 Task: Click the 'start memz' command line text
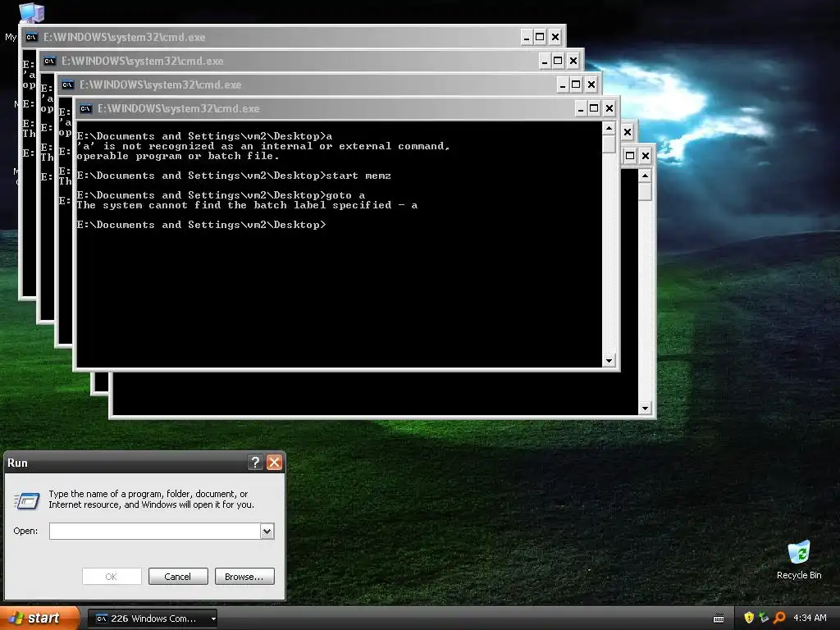[x=358, y=176]
